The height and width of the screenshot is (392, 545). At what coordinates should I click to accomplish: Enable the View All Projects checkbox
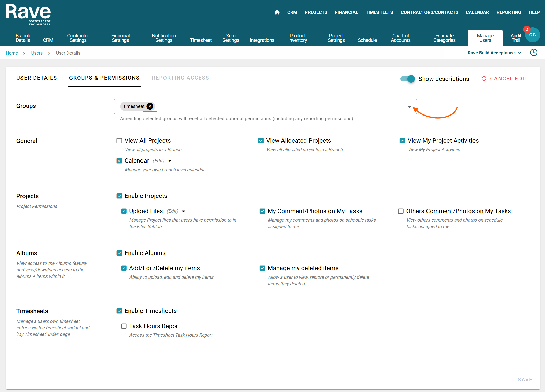[x=119, y=141]
